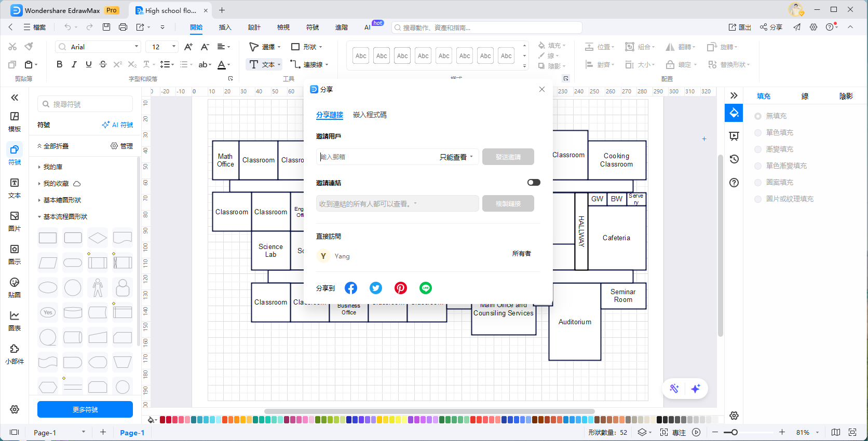868x441 pixels.
Task: Select the 單色填充 radio button
Action: [x=758, y=133]
